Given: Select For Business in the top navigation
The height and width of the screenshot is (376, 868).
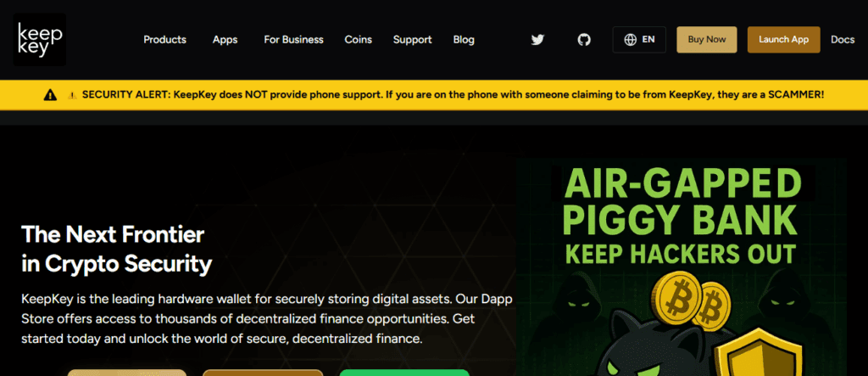Looking at the screenshot, I should (293, 40).
